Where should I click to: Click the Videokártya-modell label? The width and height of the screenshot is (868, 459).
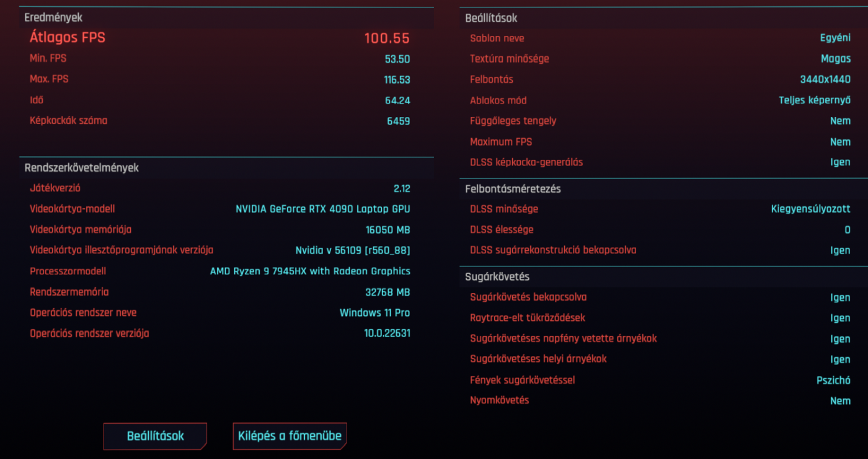(73, 209)
